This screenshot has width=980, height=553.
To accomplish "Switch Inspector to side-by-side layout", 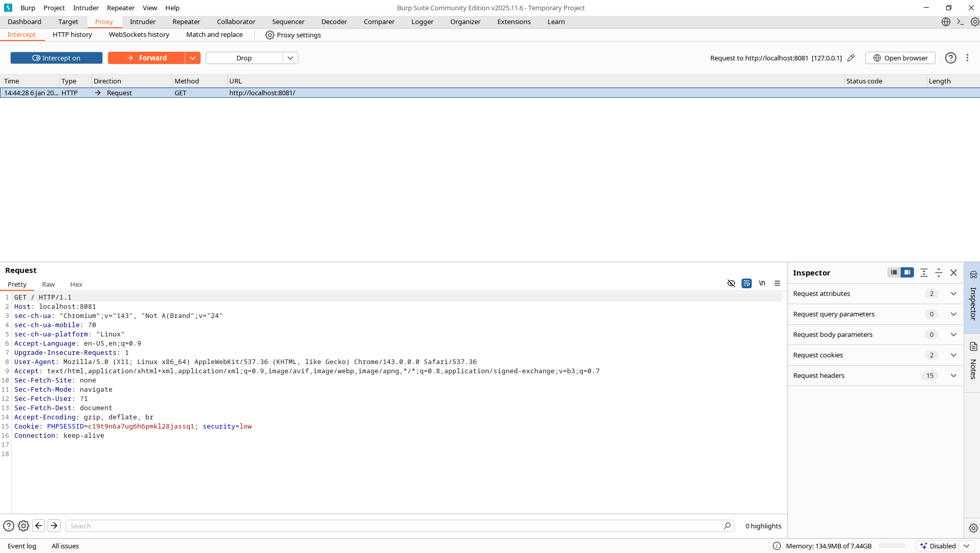I will tap(907, 272).
